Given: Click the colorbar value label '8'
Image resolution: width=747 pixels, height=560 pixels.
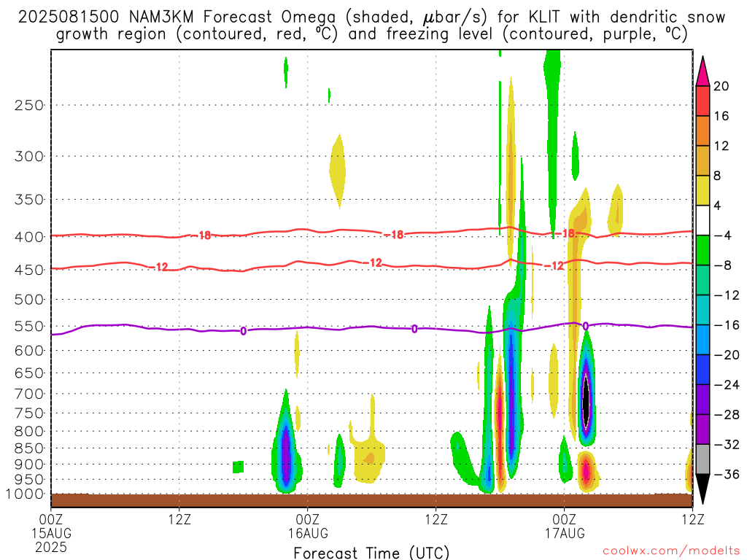Looking at the screenshot, I should [717, 176].
